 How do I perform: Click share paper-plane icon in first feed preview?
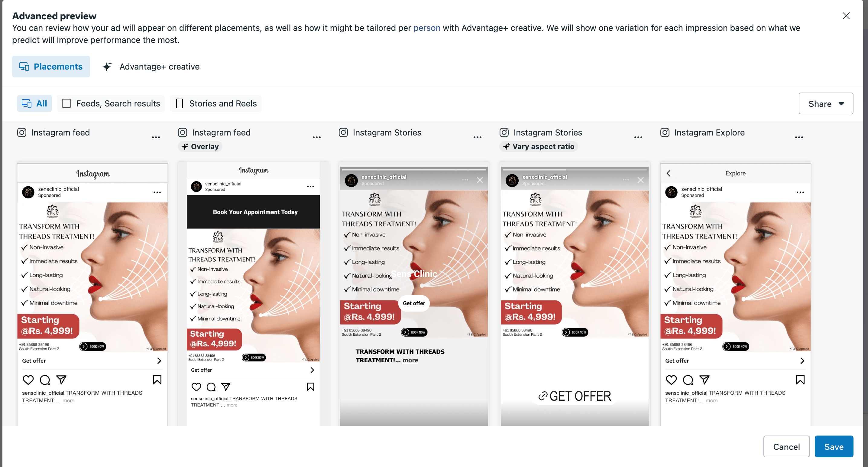click(61, 380)
